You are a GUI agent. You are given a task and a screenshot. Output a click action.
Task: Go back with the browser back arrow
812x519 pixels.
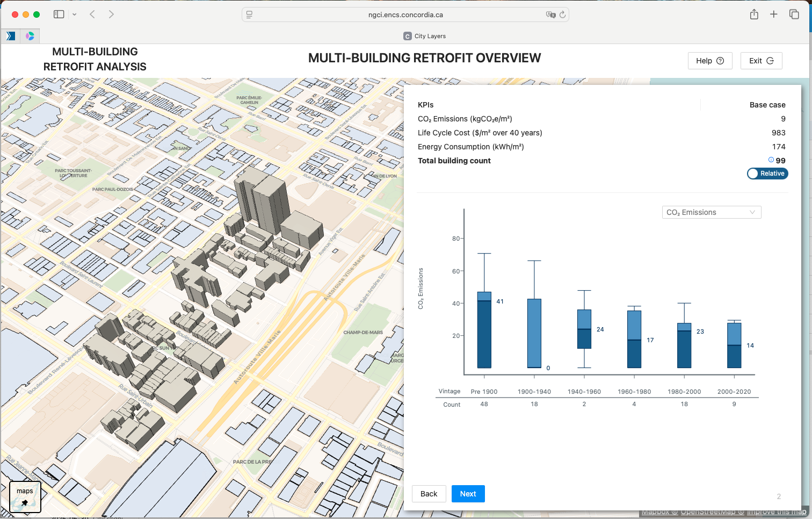(92, 15)
